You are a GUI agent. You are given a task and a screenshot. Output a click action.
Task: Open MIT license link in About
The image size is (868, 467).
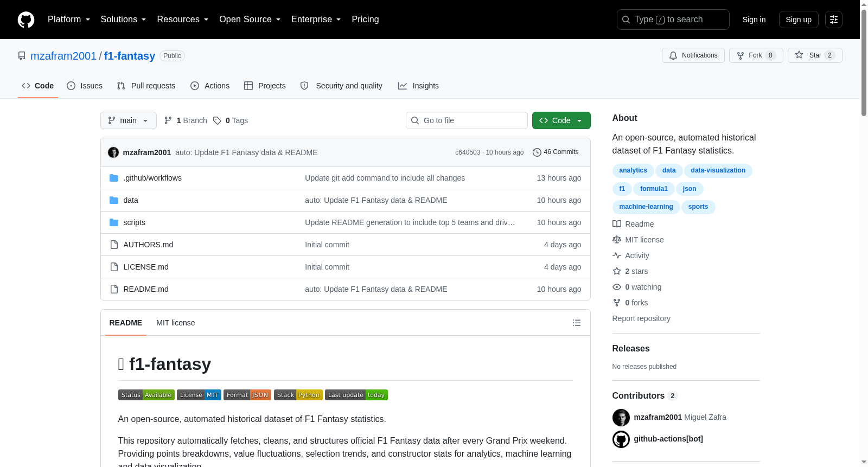coord(638,240)
